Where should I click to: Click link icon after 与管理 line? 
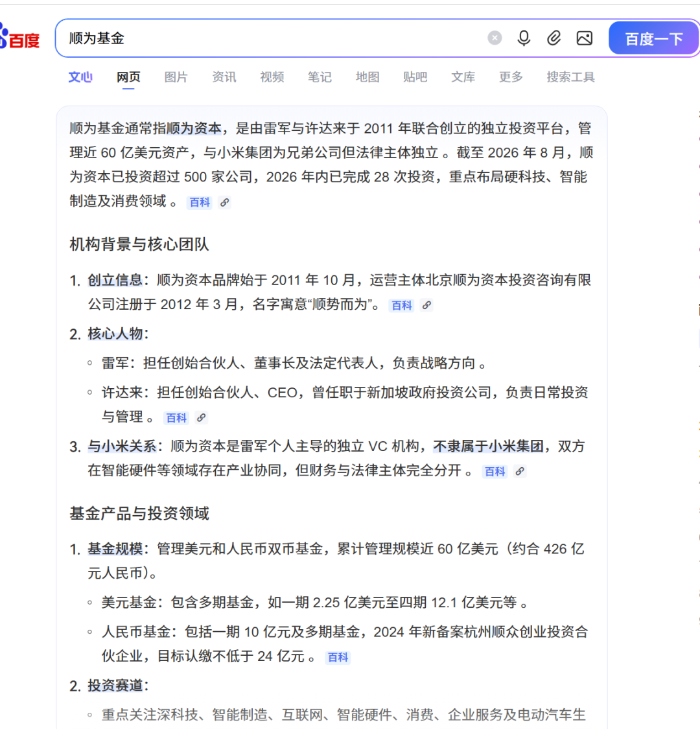(201, 418)
